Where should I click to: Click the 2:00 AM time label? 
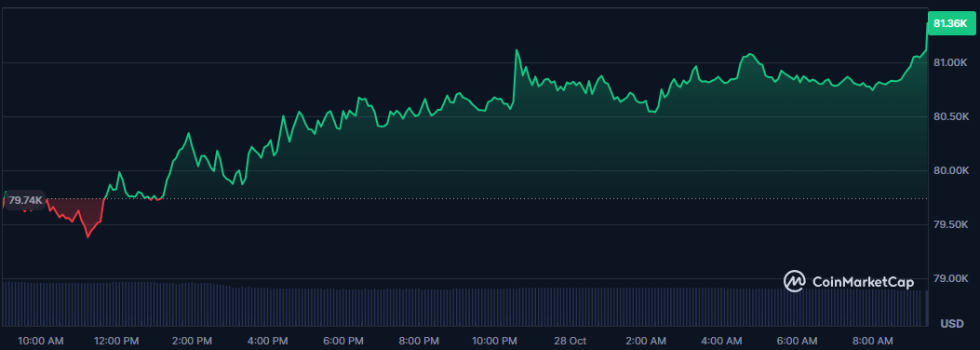(646, 341)
